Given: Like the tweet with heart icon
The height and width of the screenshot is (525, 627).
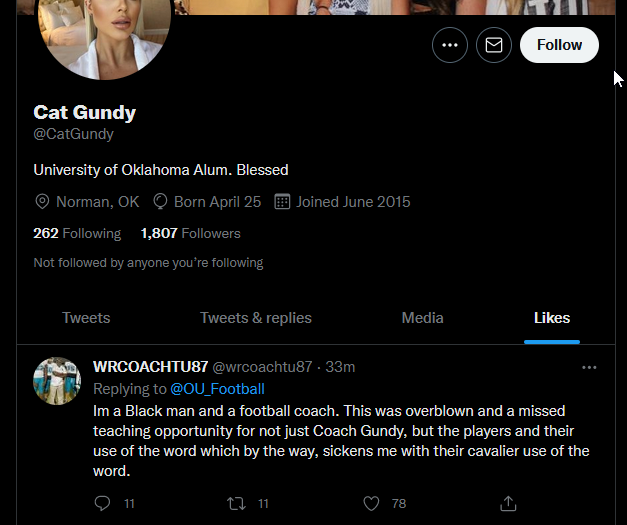Looking at the screenshot, I should tap(372, 504).
